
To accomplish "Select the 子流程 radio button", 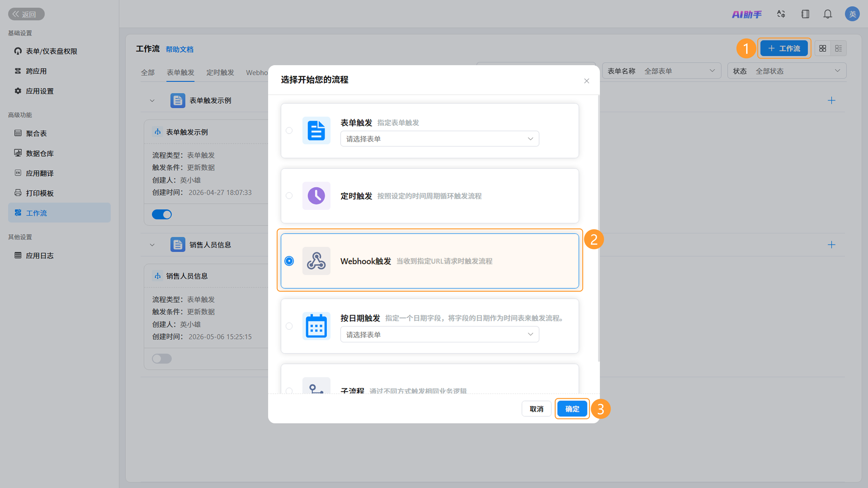I will coord(289,391).
